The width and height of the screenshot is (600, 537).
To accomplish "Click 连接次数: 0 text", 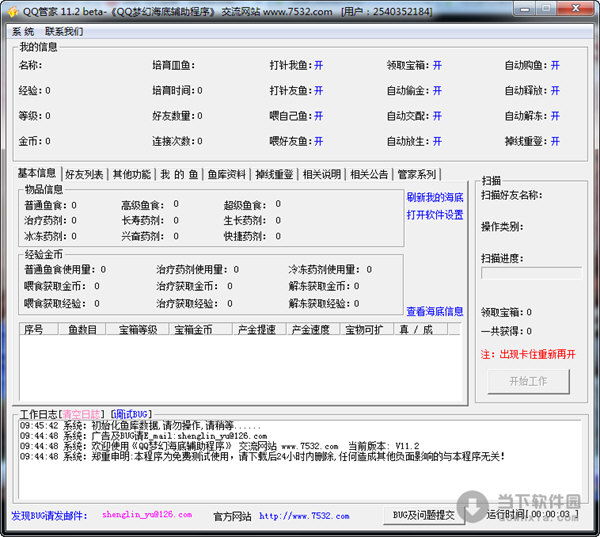I will (177, 142).
